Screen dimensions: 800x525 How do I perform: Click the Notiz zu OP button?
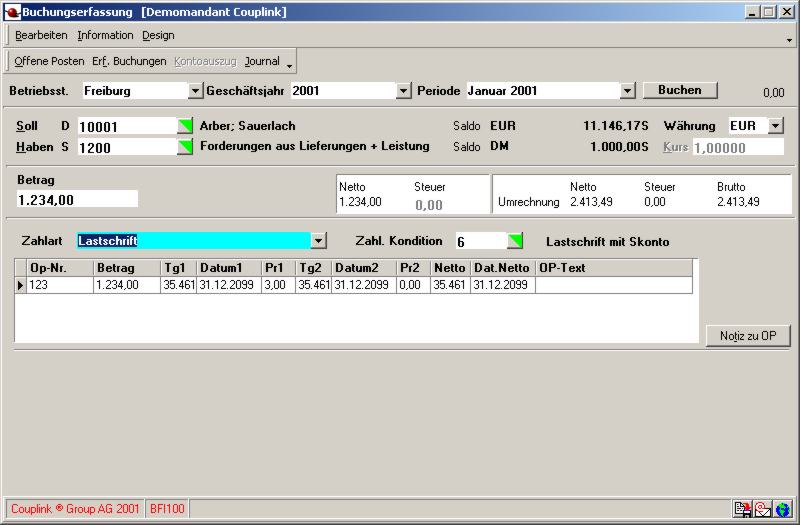pos(747,336)
